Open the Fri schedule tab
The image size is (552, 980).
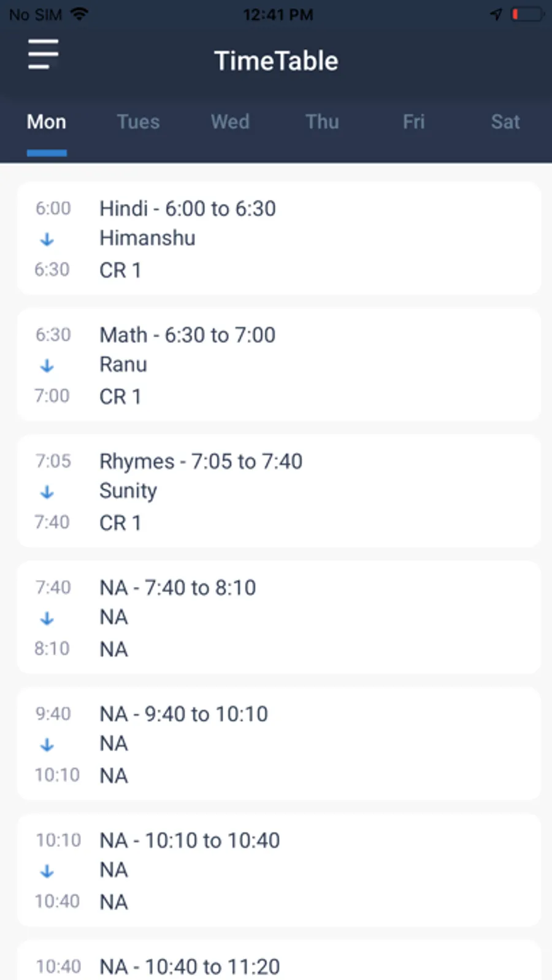pyautogui.click(x=413, y=122)
